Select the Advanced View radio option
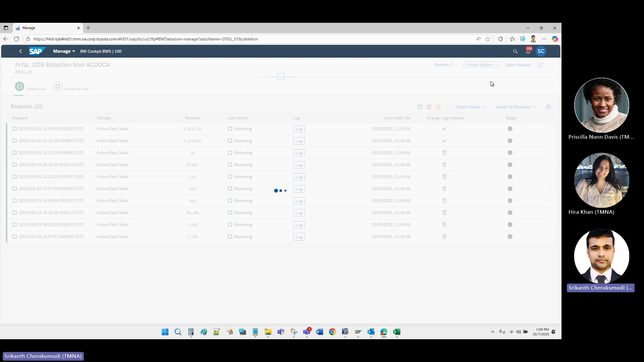 click(x=57, y=86)
